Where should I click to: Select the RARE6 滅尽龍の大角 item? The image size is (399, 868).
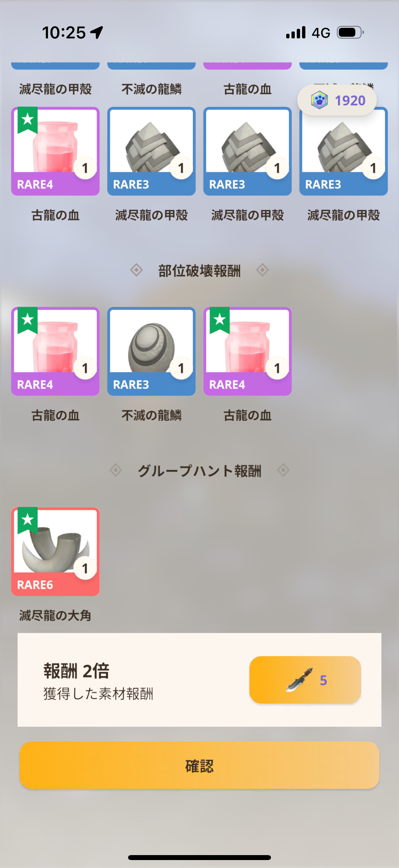tap(55, 551)
